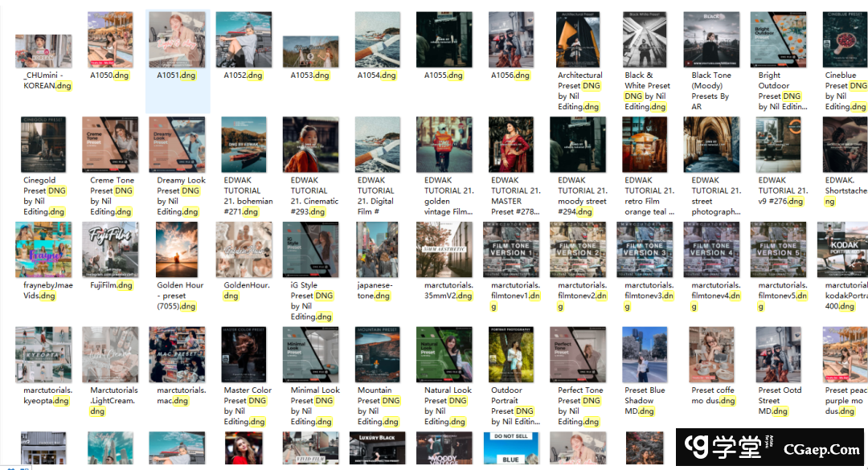Open the Bright Outdoor Preset DNG file
868x470 pixels.
(778, 39)
